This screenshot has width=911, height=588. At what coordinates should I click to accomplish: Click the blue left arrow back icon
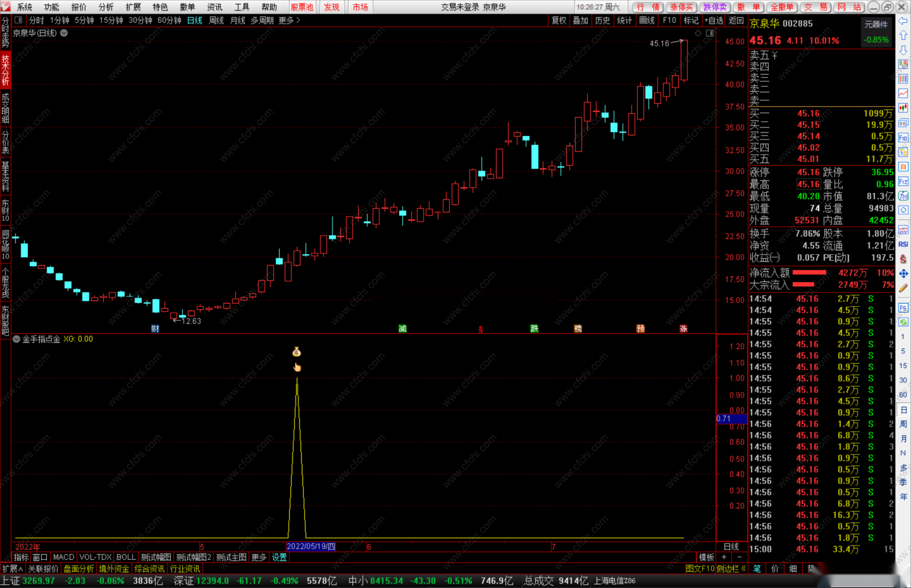[x=903, y=21]
